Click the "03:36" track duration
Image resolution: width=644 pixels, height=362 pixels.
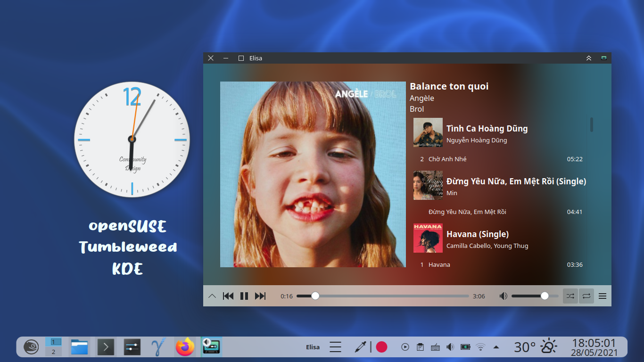[x=575, y=265]
